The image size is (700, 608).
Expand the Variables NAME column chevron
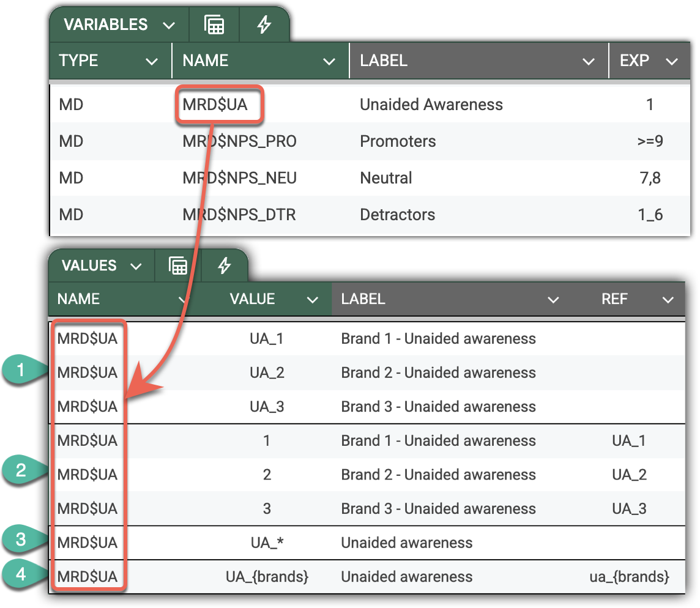click(329, 61)
